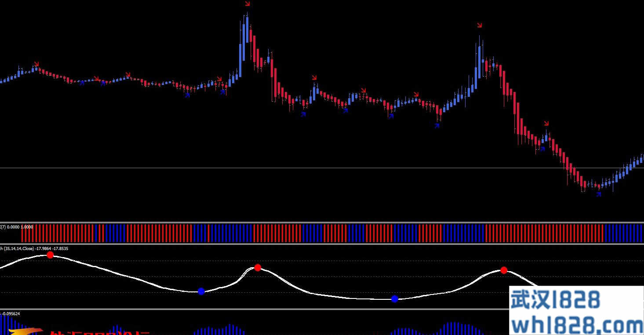
Task: Click the white oscillator curve line
Action: [132, 277]
